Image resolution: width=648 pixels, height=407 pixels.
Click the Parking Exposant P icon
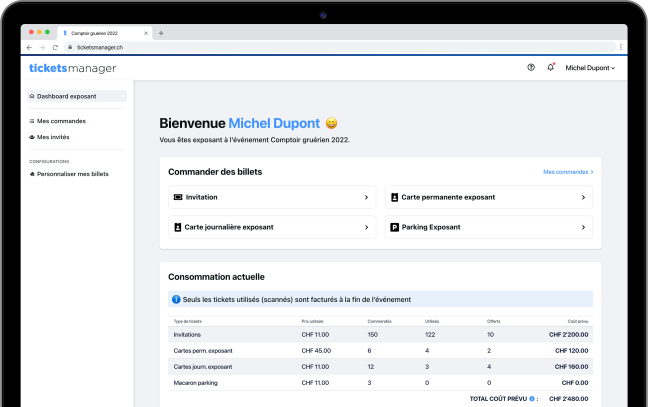tap(395, 227)
